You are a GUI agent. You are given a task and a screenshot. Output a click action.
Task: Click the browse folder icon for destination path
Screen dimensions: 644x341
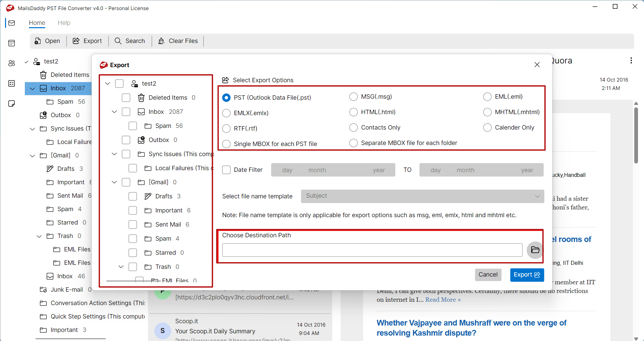[535, 250]
